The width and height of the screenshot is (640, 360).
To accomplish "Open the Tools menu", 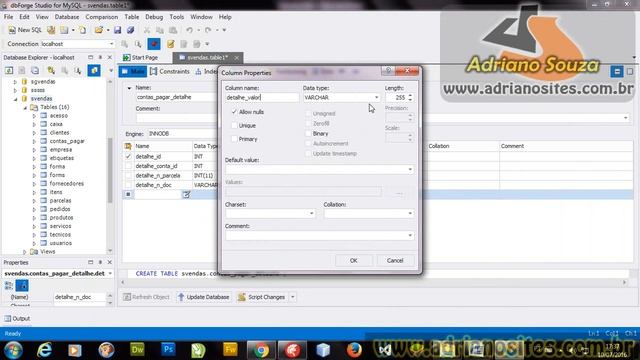I will pyautogui.click(x=177, y=17).
